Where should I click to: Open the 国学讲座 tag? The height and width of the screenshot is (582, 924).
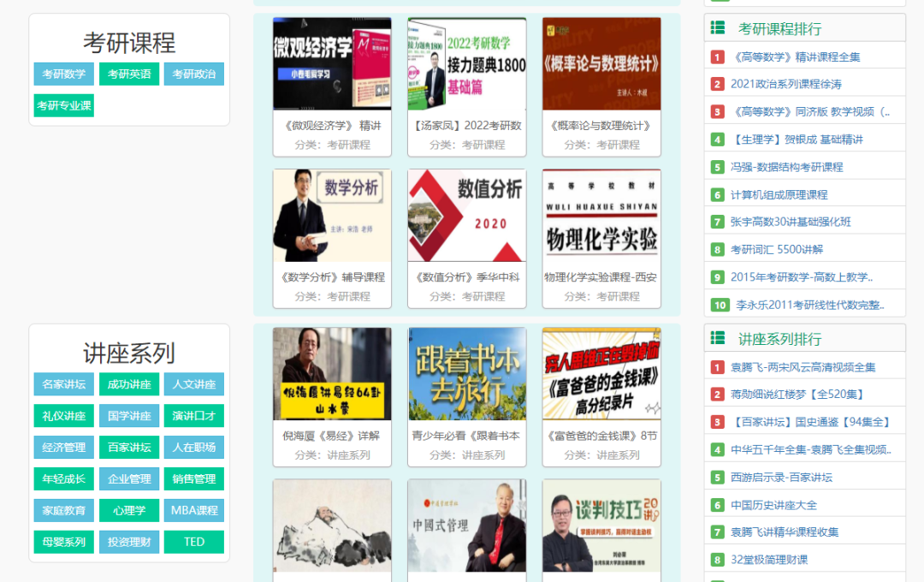click(x=129, y=416)
